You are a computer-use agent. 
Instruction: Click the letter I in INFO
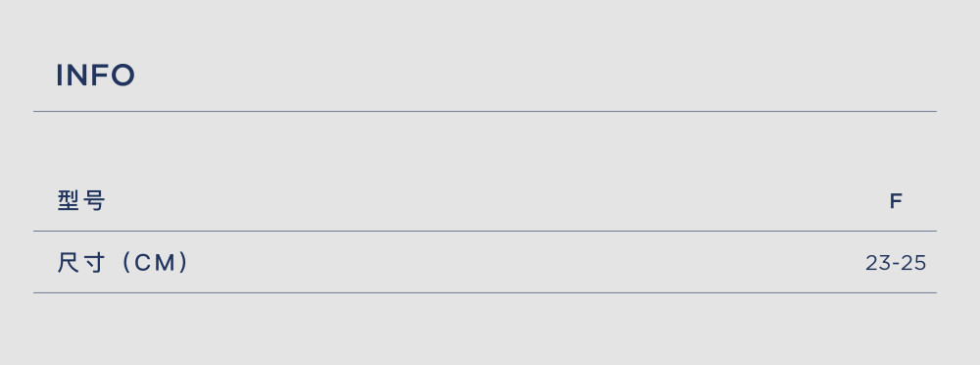click(x=59, y=76)
